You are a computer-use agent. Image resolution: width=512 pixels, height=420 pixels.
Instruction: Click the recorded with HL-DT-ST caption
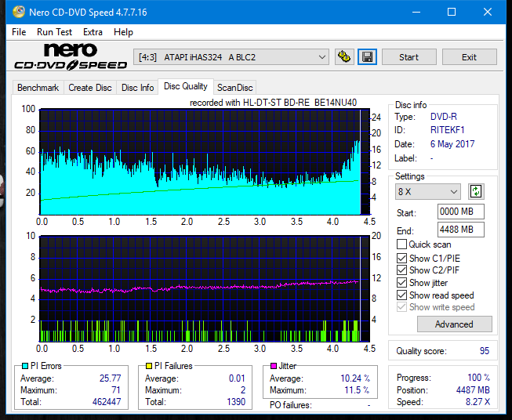click(273, 103)
